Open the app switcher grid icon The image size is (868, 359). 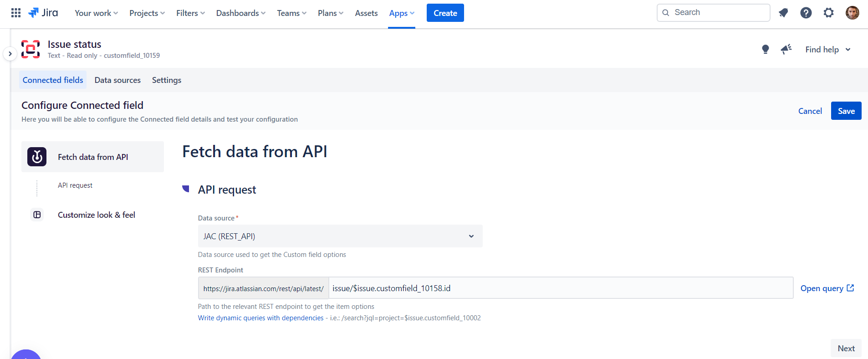coord(16,13)
